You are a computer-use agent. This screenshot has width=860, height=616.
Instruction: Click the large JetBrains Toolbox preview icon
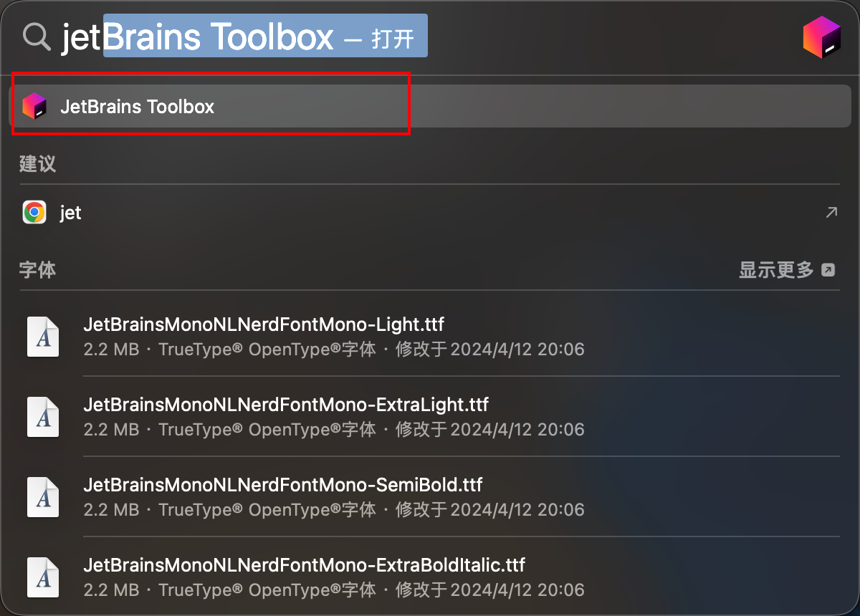[821, 37]
